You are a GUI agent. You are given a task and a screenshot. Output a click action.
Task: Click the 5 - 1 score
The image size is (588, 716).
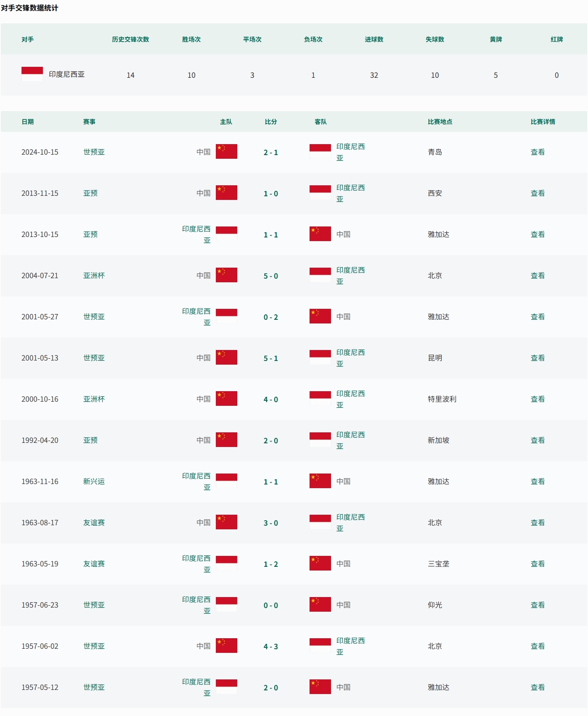[x=271, y=358]
